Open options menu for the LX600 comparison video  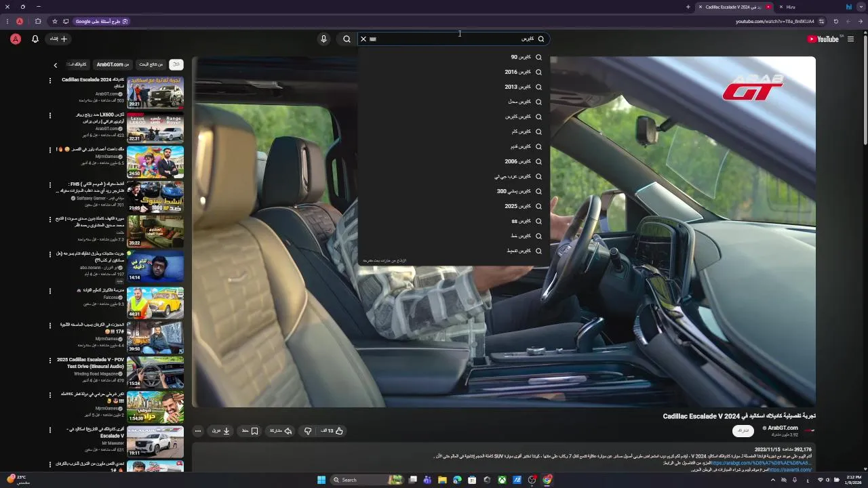pyautogui.click(x=50, y=116)
